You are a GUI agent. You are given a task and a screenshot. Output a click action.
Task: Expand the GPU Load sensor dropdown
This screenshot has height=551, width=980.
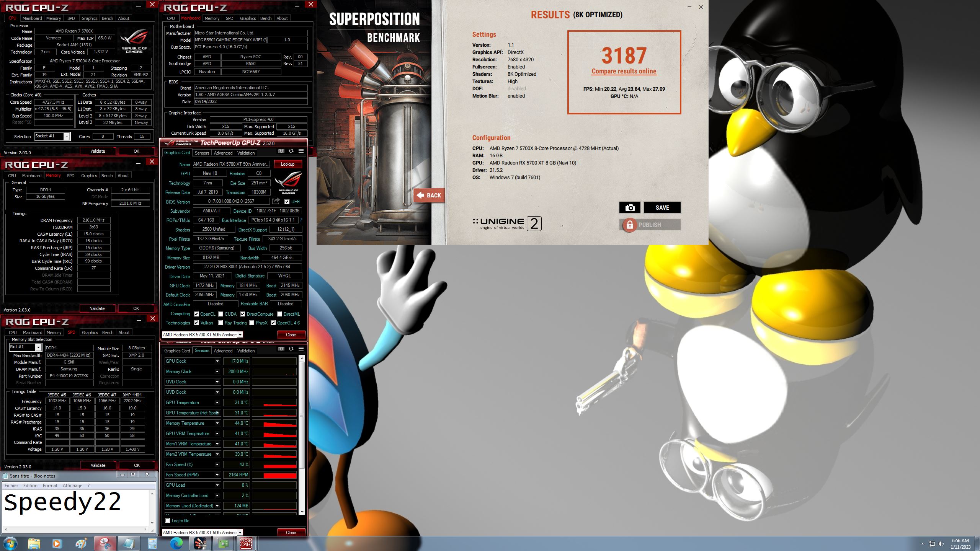[x=217, y=485]
